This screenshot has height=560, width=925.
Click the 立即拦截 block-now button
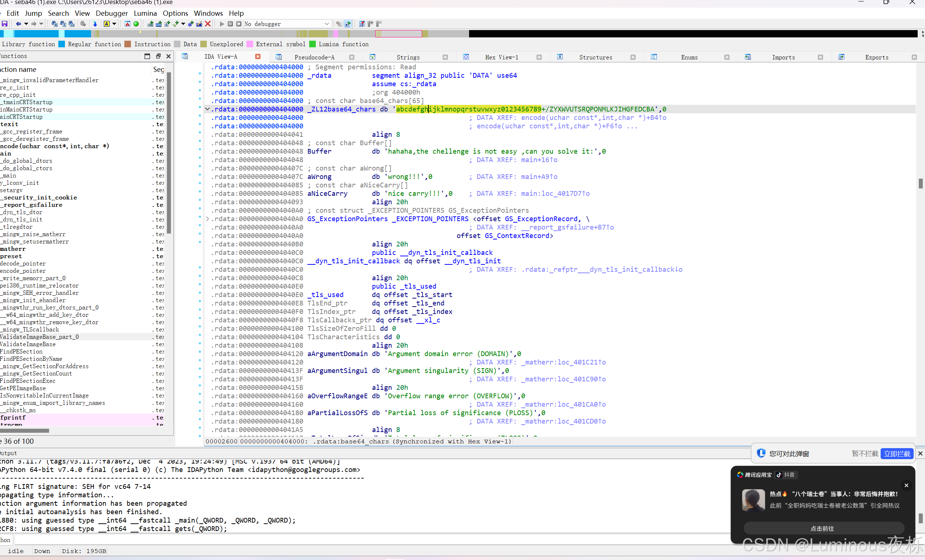(896, 453)
